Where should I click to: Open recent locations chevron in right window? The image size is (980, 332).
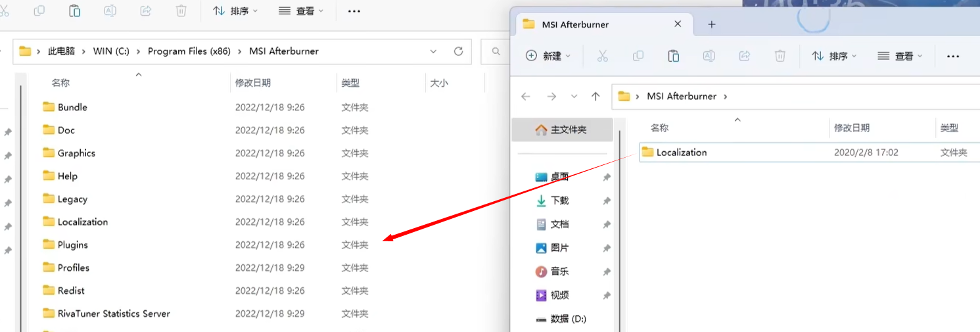coord(574,97)
